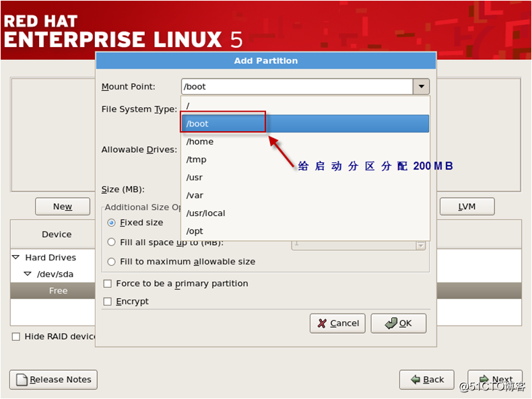Screen dimensions: 532x399
Task: Select Fill to maximum allowable size
Action: tap(111, 262)
